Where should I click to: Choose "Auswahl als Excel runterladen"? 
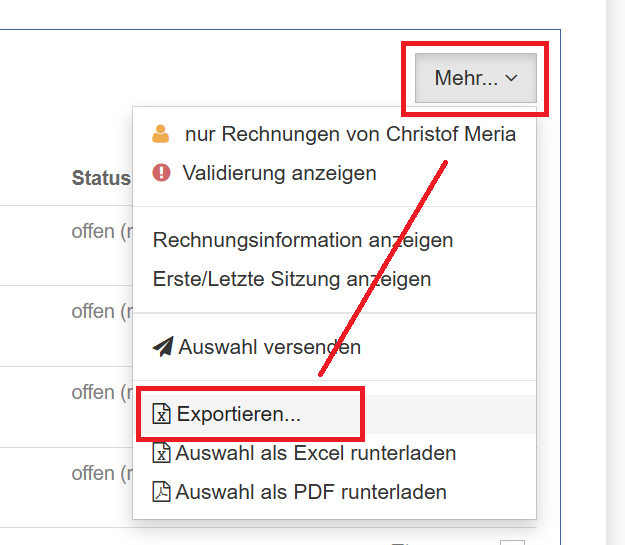pyautogui.click(x=316, y=453)
